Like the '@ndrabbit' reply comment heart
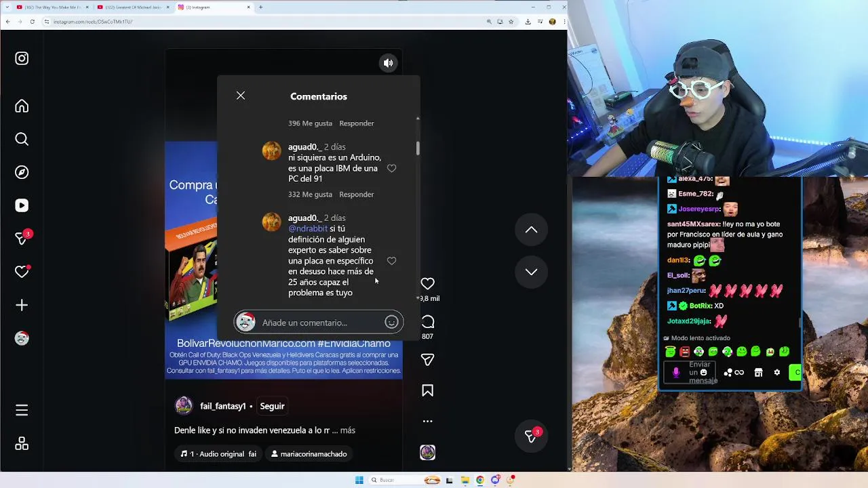Viewport: 868px width, 488px height. (x=391, y=261)
